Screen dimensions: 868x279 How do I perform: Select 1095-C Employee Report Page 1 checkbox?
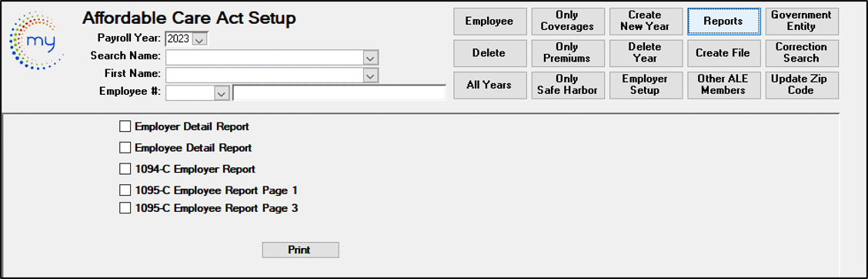(x=125, y=190)
